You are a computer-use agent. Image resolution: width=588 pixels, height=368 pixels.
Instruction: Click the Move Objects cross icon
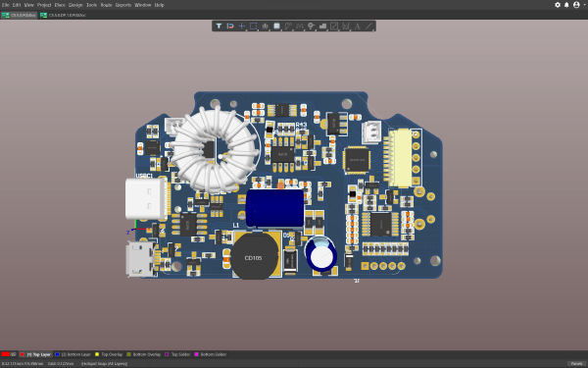click(x=242, y=26)
